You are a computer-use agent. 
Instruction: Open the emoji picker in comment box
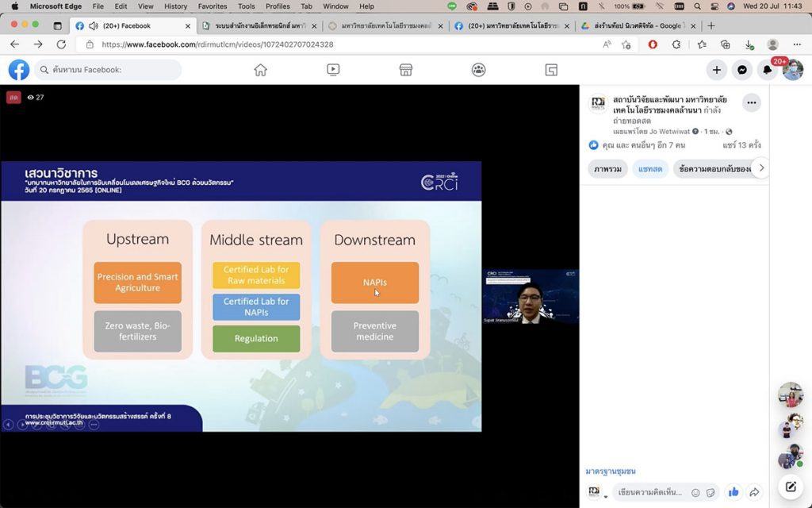click(695, 492)
